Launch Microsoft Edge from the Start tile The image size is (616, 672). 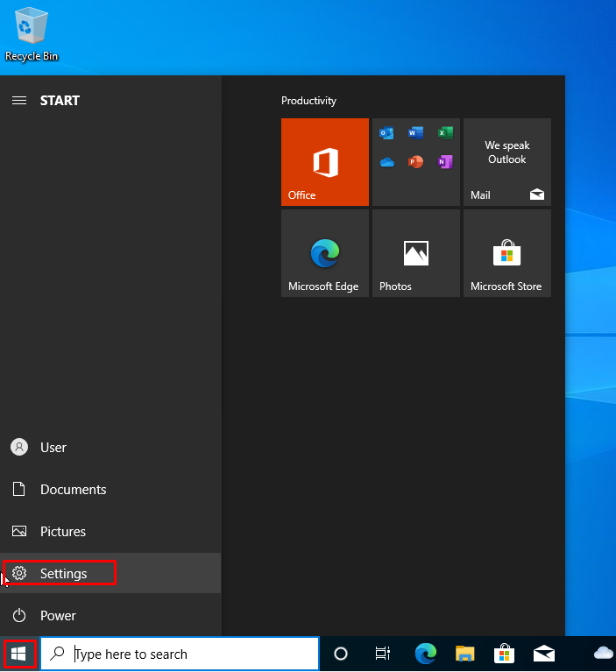(324, 253)
